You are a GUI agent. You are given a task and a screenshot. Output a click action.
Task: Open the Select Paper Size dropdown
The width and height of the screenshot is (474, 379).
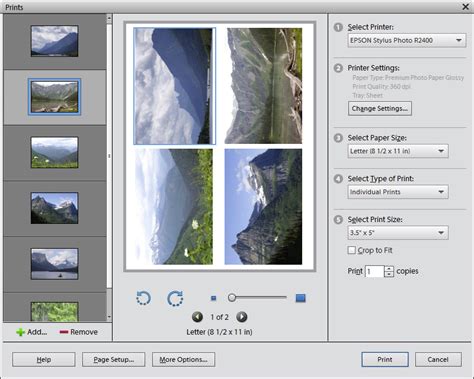click(398, 151)
